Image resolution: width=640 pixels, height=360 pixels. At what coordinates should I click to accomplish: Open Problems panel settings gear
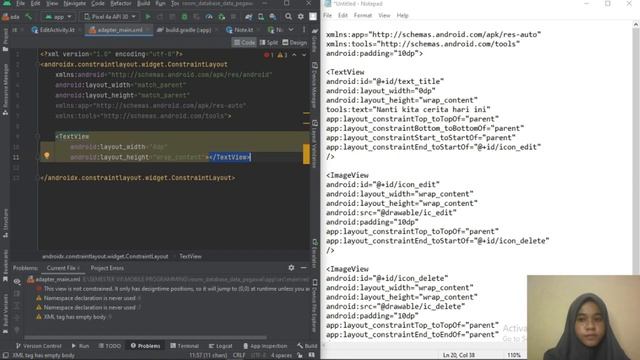(x=291, y=268)
